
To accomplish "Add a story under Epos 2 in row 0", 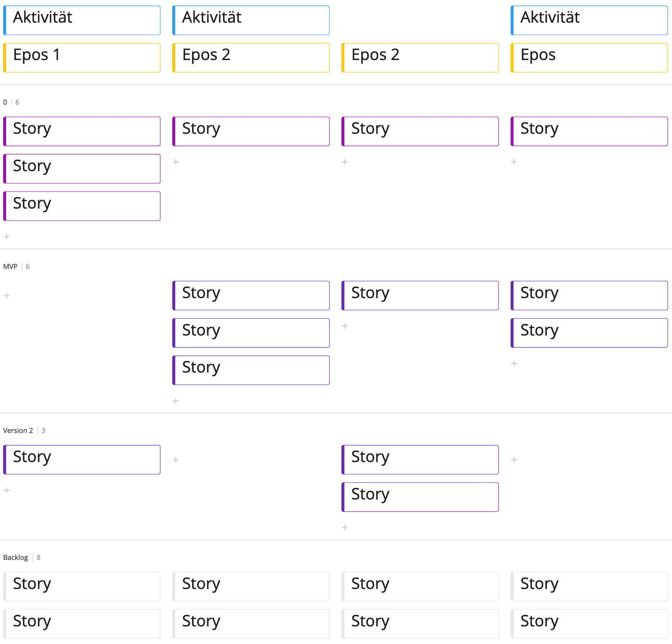I will [x=176, y=162].
